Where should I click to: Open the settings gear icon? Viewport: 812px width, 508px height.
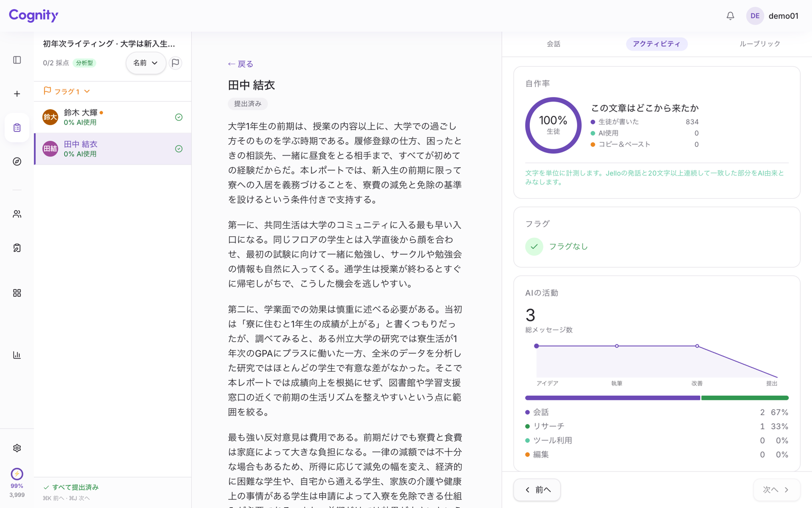coord(17,448)
